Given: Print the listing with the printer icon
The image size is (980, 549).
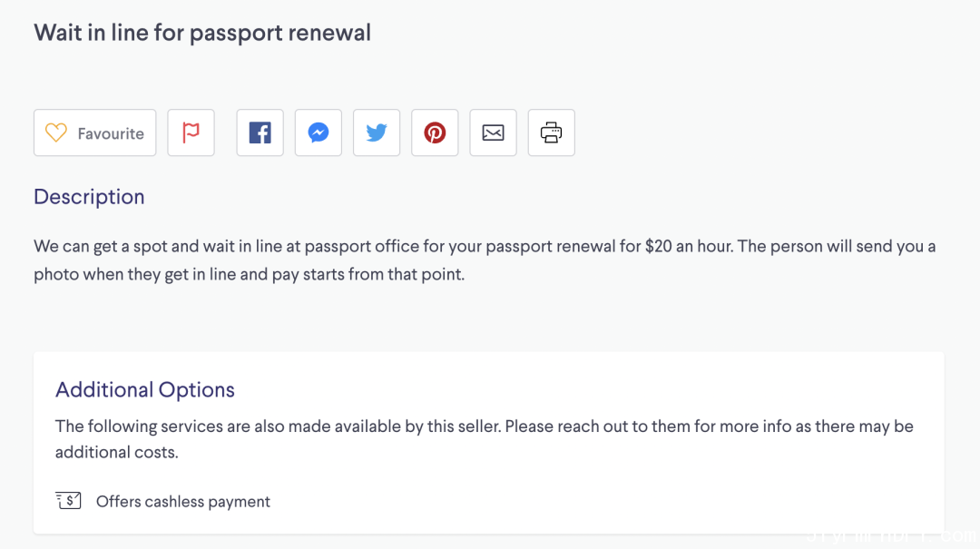Looking at the screenshot, I should point(552,132).
